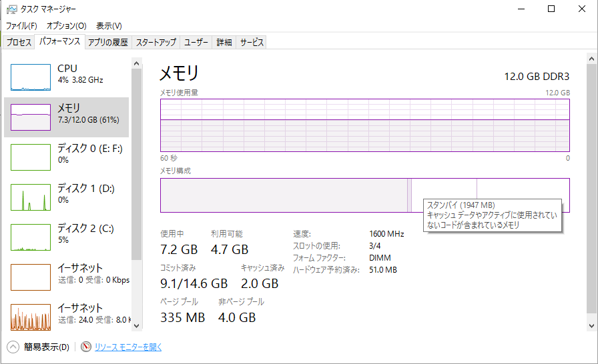Switch to the スタートアップ tab

tap(156, 42)
